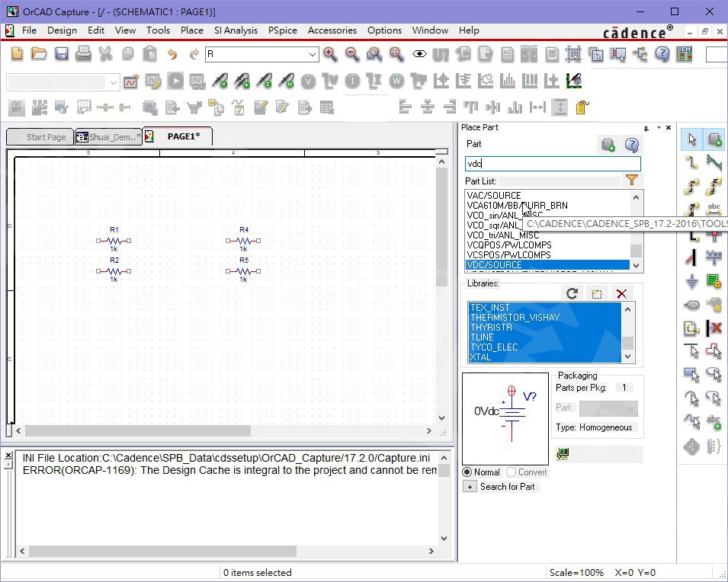Open the SI Analysis menu
This screenshot has height=582, width=728.
[x=236, y=30]
